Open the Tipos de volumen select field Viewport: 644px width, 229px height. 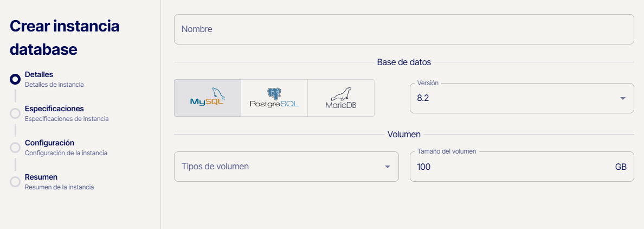tap(276, 166)
